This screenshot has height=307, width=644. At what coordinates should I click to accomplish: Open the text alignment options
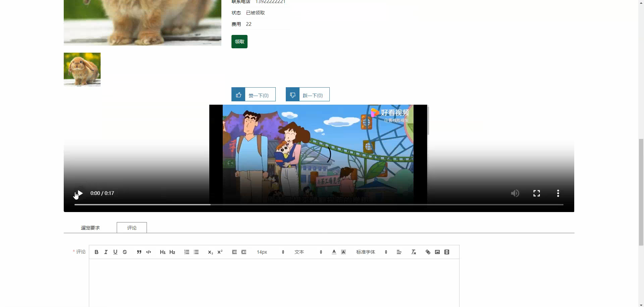coord(399,252)
